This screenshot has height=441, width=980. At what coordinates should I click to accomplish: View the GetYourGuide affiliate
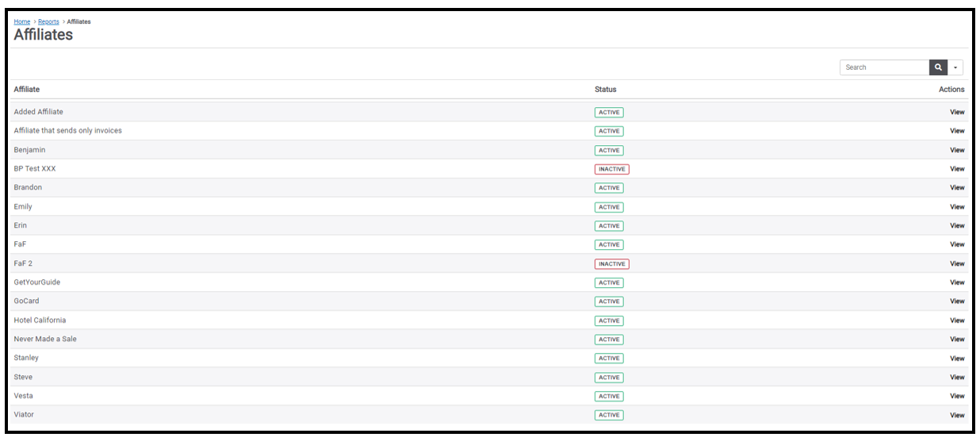(957, 282)
